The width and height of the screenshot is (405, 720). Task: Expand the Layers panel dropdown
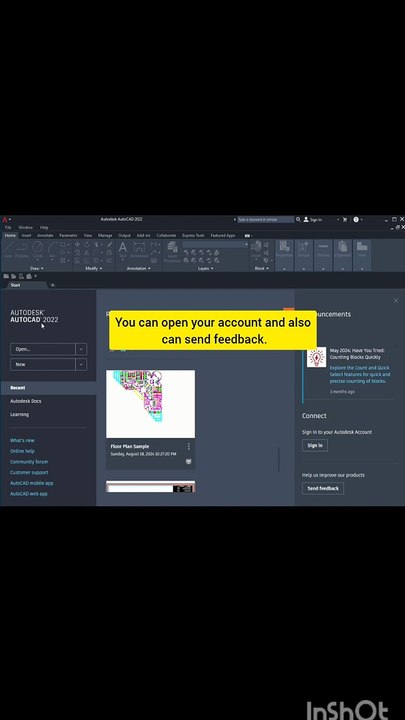[x=205, y=268]
